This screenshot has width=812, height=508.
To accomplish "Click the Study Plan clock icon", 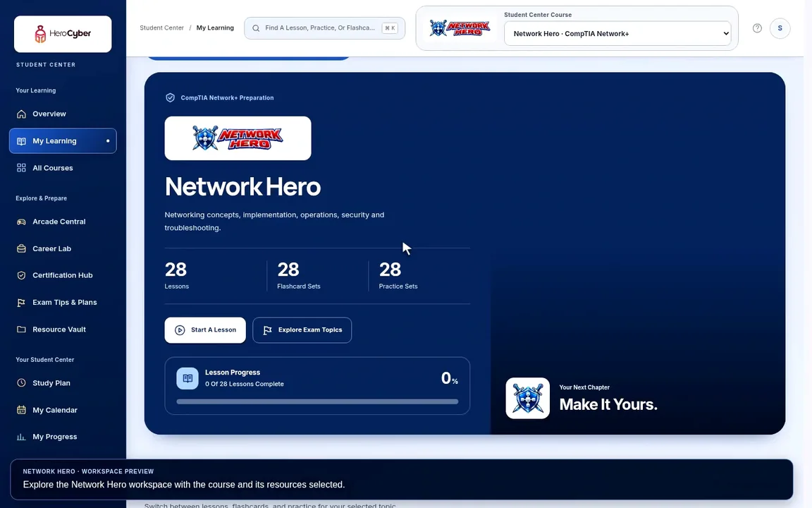I will coord(21,383).
